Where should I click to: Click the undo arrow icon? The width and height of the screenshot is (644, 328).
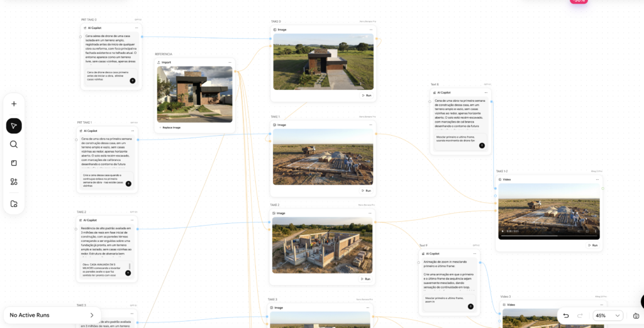(x=566, y=315)
